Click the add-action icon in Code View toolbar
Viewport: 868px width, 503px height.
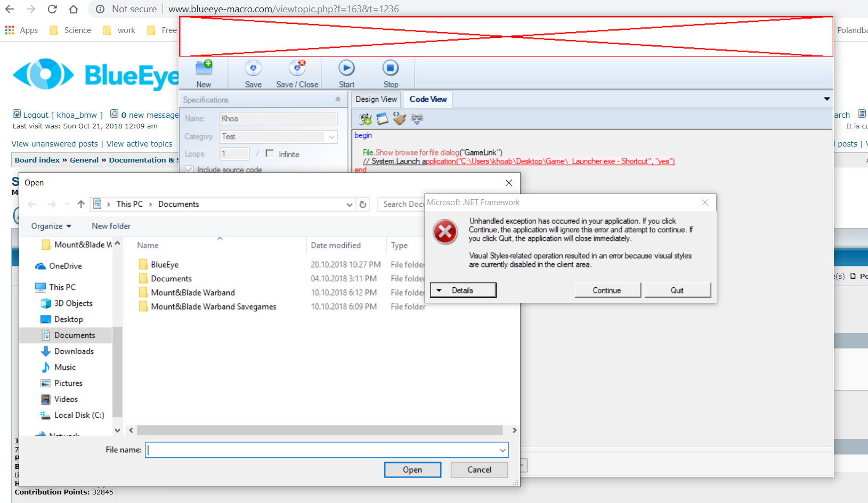(365, 119)
